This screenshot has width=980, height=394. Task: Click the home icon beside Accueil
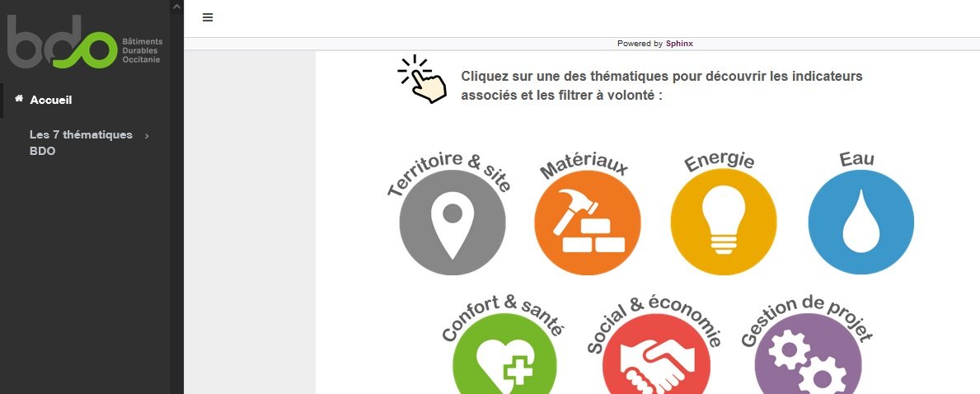tap(19, 99)
